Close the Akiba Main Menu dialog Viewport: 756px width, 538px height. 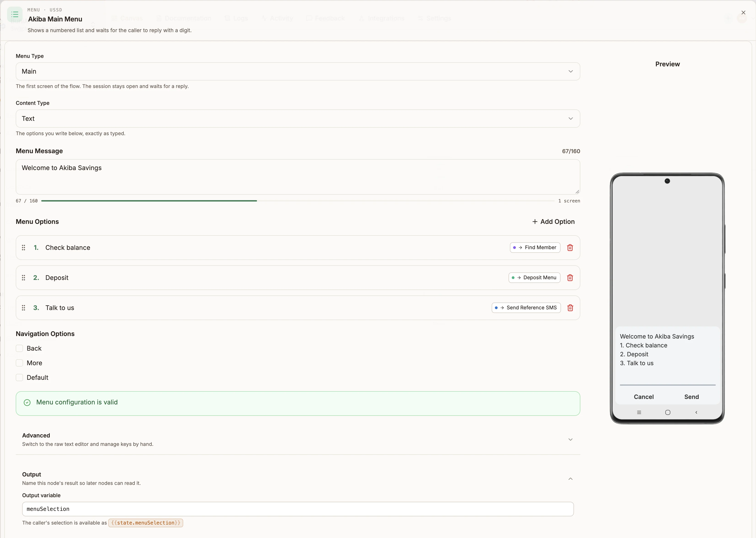click(x=743, y=13)
